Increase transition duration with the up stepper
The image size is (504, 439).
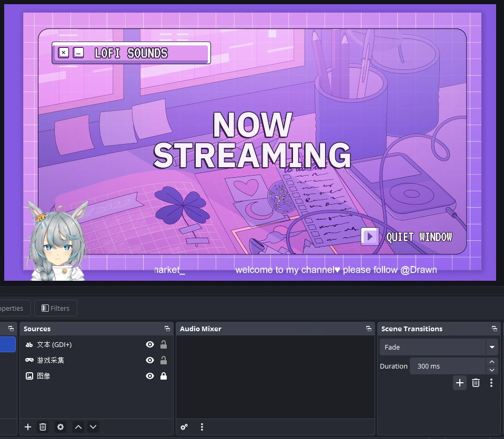[x=492, y=362]
